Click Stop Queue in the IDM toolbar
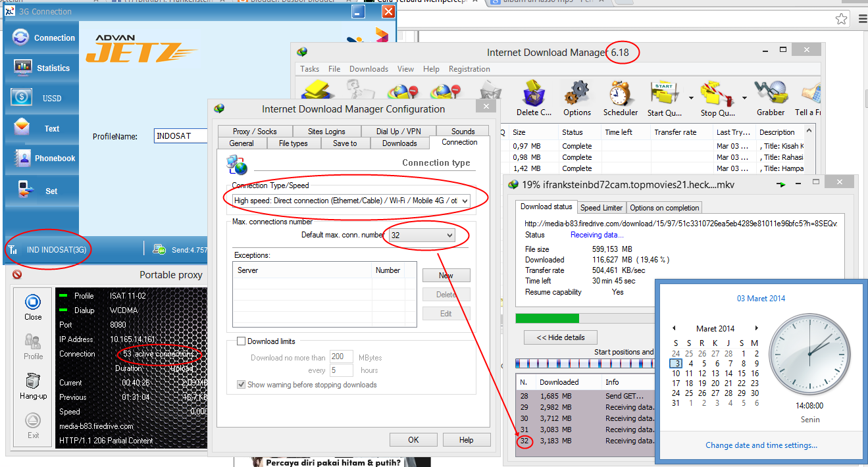 point(717,99)
